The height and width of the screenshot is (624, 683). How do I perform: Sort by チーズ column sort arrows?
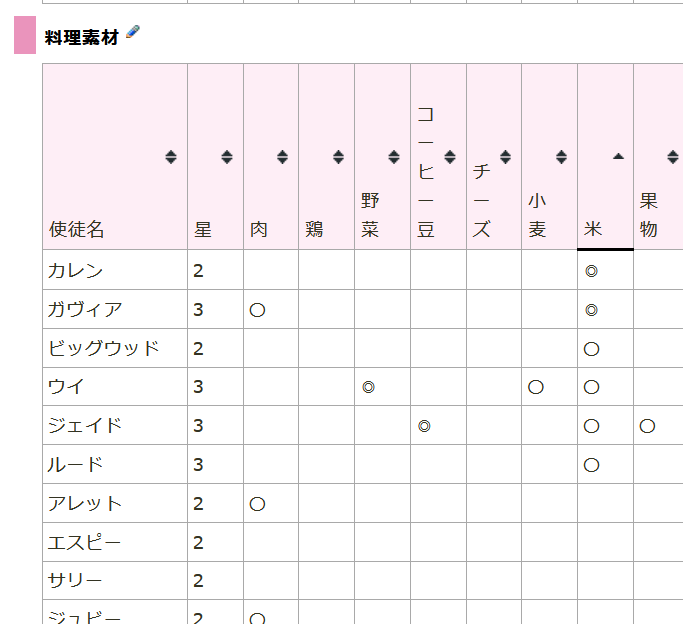coord(505,157)
